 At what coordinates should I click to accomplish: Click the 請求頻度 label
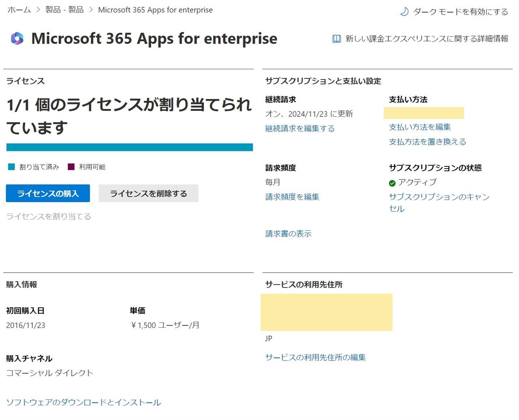(281, 168)
